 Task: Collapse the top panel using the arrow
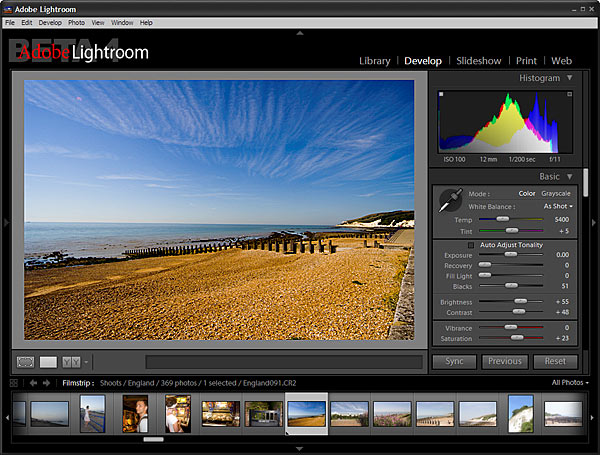click(300, 33)
